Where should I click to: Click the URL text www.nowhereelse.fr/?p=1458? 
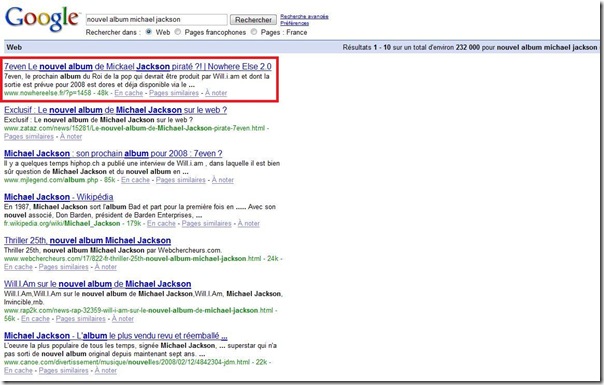tap(48, 93)
